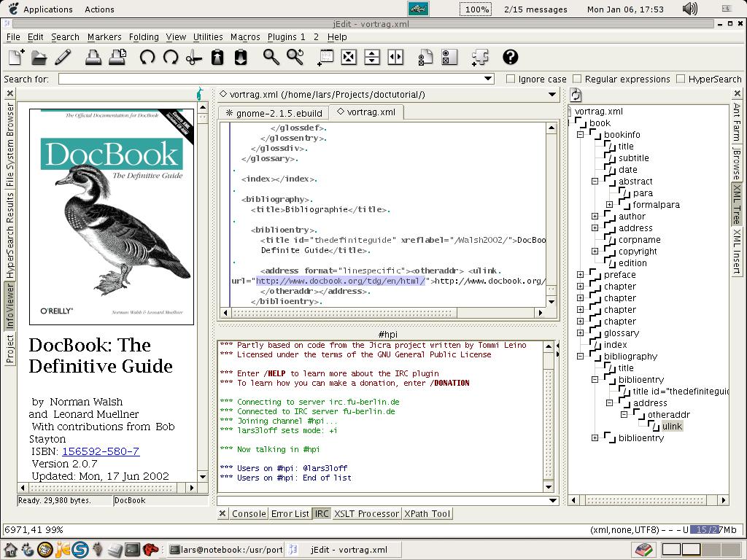Open the XSLT Processor panel button

(x=366, y=513)
